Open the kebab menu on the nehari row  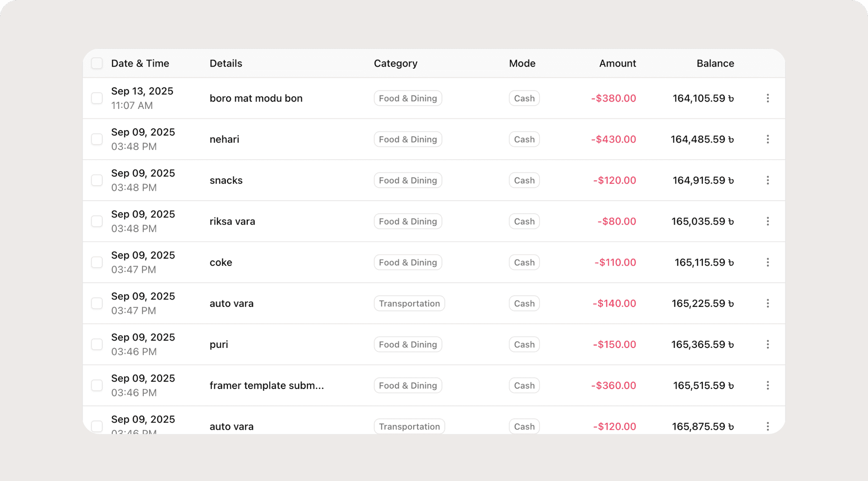click(x=768, y=139)
